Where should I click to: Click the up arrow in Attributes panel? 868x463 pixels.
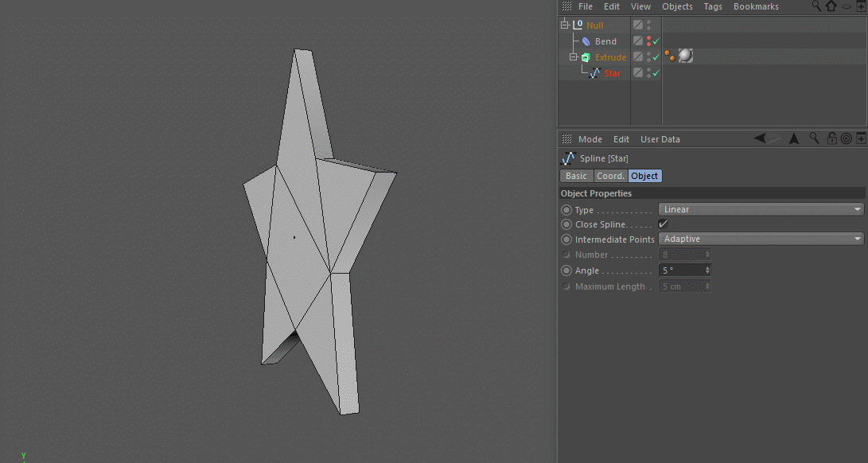794,138
